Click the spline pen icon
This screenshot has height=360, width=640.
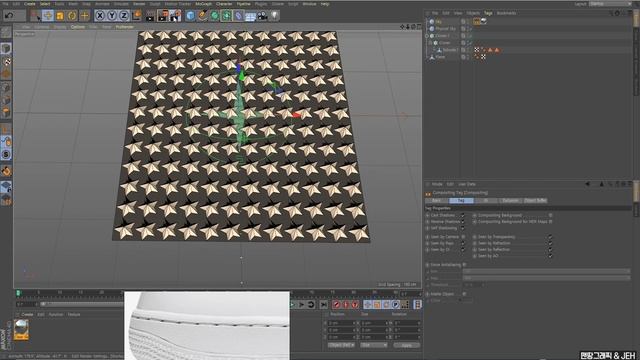point(202,16)
